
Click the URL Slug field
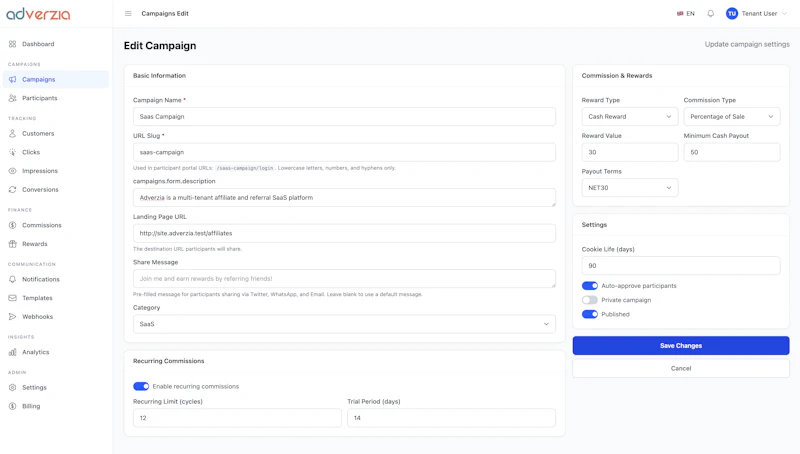[x=344, y=152]
